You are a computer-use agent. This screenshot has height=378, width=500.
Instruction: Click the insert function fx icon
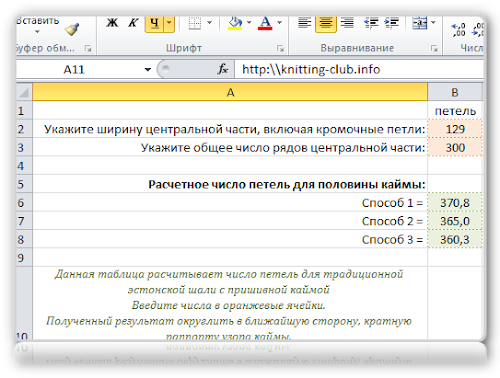pyautogui.click(x=223, y=69)
